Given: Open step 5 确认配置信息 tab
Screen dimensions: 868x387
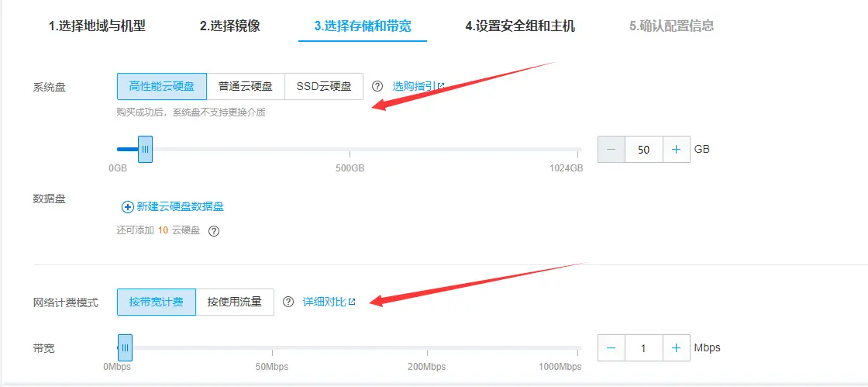Looking at the screenshot, I should point(671,26).
